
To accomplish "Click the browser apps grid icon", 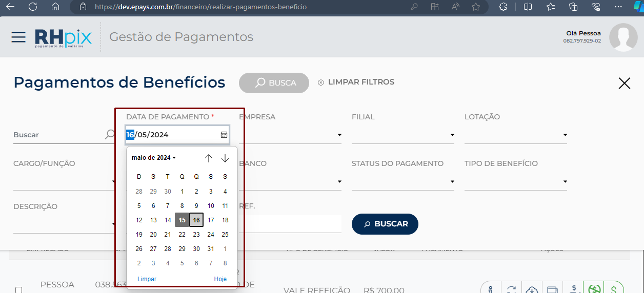I will pos(435,7).
